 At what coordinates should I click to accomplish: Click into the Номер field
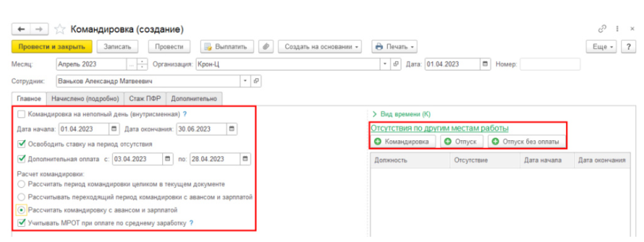point(550,64)
